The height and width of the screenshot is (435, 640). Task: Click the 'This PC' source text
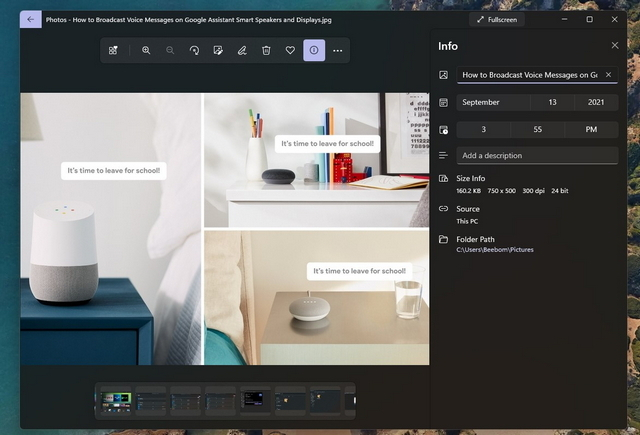467,221
